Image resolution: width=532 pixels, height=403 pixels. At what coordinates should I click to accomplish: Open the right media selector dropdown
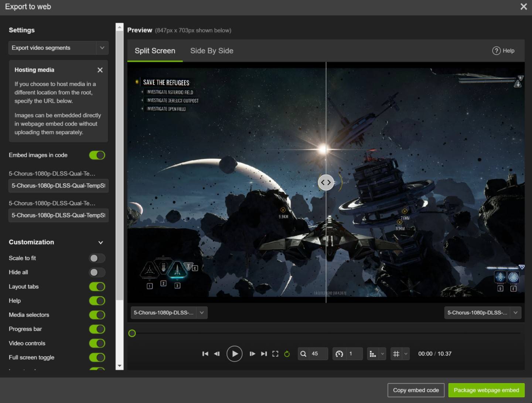(x=482, y=313)
